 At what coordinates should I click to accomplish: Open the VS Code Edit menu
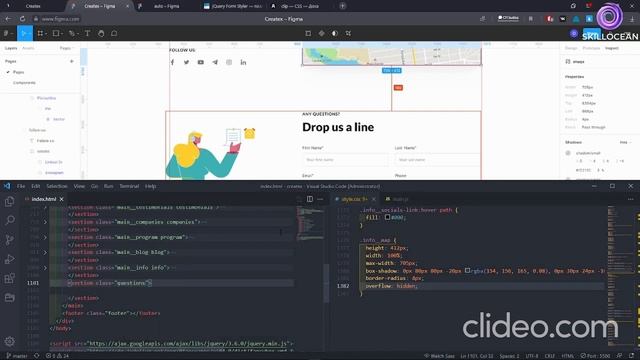tap(36, 186)
